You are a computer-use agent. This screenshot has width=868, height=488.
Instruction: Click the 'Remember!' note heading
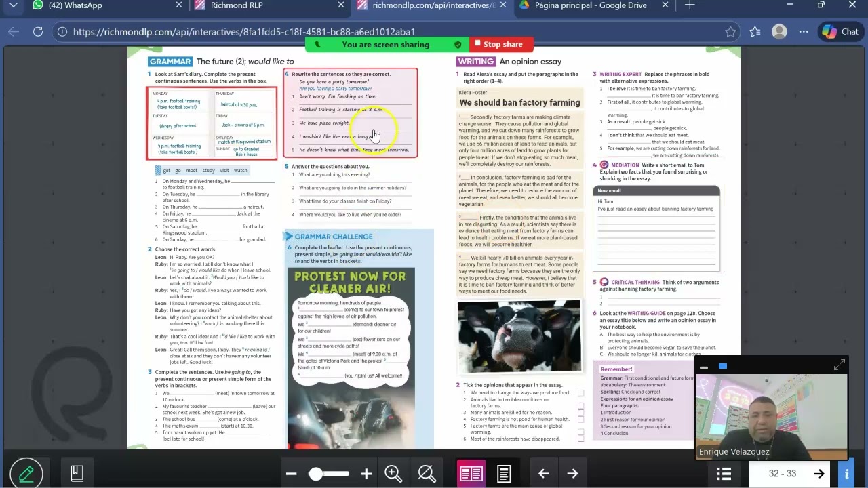616,369
